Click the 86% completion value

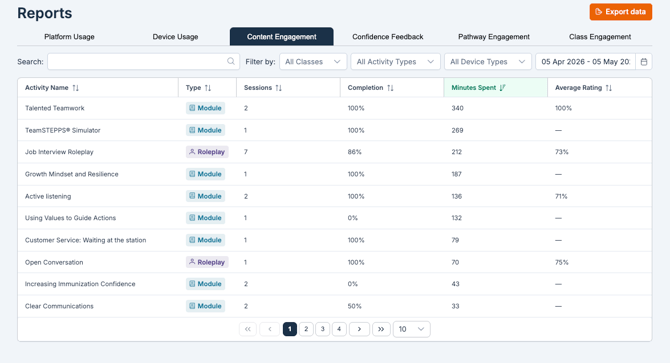pos(354,152)
